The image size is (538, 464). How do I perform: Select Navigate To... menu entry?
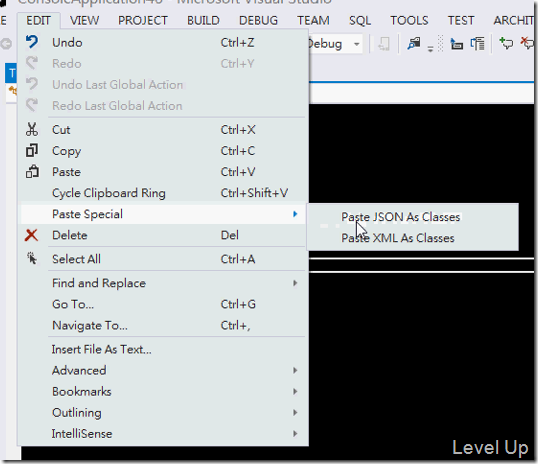(x=90, y=325)
